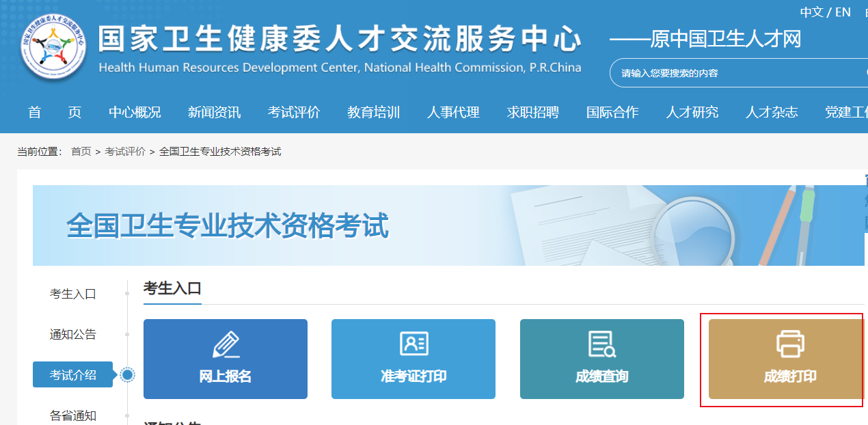Select 通知公告 in the left sidebar
This screenshot has width=868, height=425.
tap(73, 334)
